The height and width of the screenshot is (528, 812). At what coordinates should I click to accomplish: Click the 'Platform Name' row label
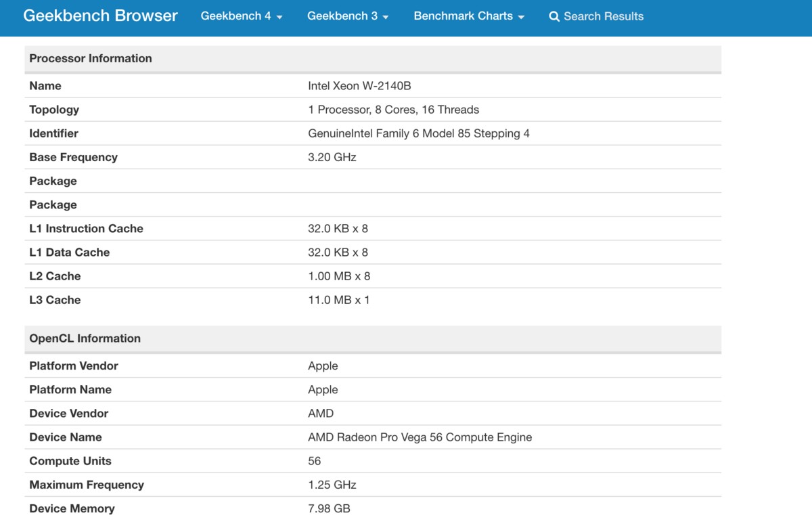point(70,390)
